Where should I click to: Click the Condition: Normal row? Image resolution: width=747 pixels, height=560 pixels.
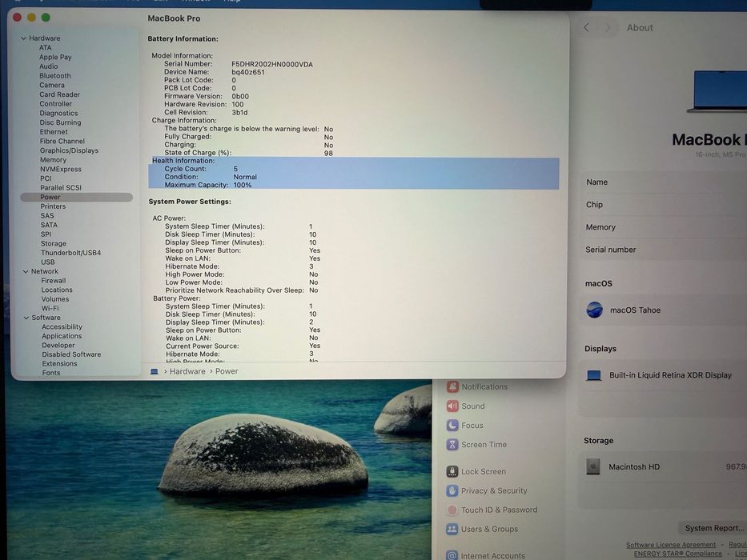pos(354,177)
